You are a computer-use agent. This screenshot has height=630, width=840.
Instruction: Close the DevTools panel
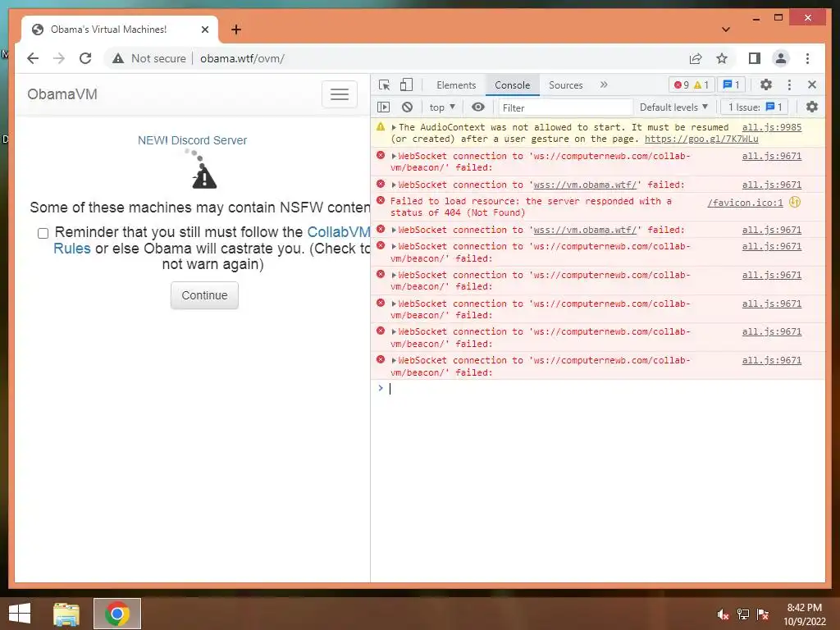[x=812, y=84]
